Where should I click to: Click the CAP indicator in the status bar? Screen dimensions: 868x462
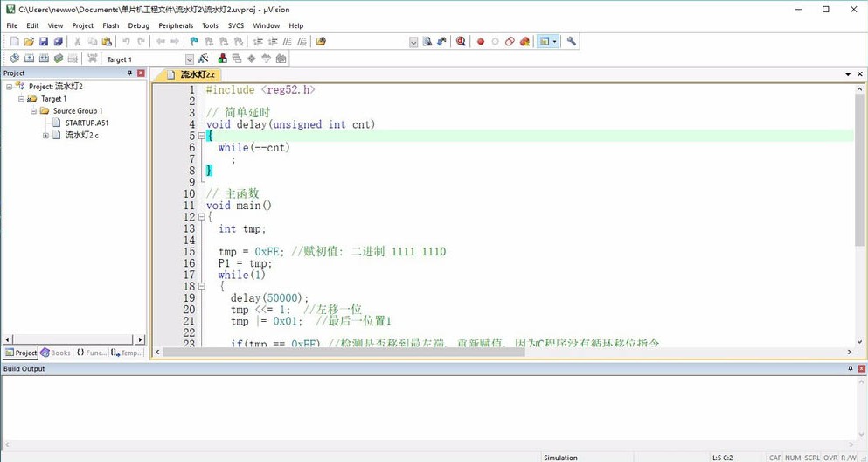click(x=775, y=458)
